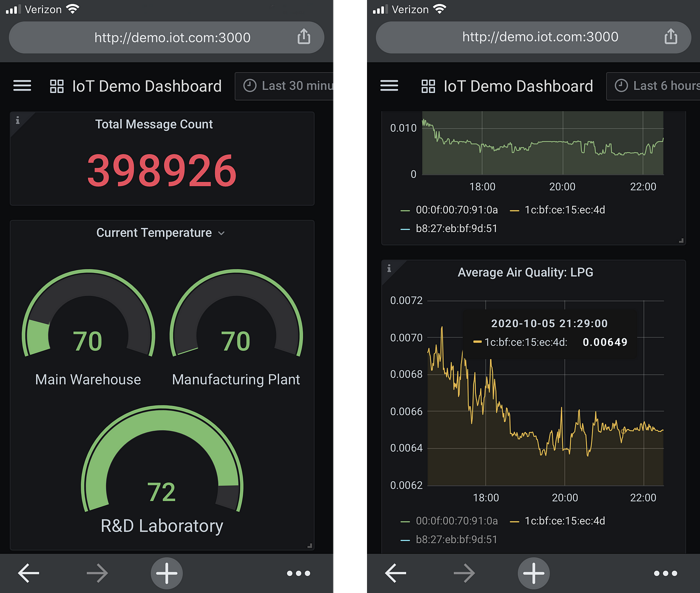Click dashboard grid icon in right phone
Screen dimensions: 700x593
coord(428,86)
